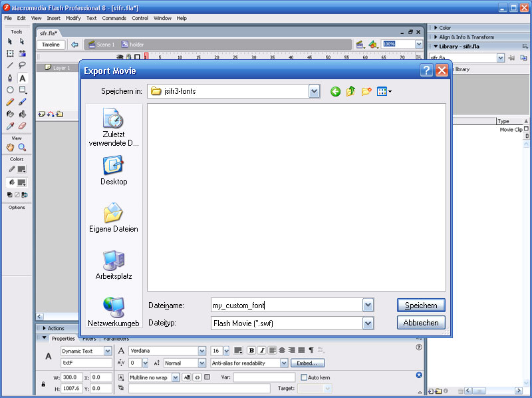Go up one folder level in Export dialog

[351, 91]
